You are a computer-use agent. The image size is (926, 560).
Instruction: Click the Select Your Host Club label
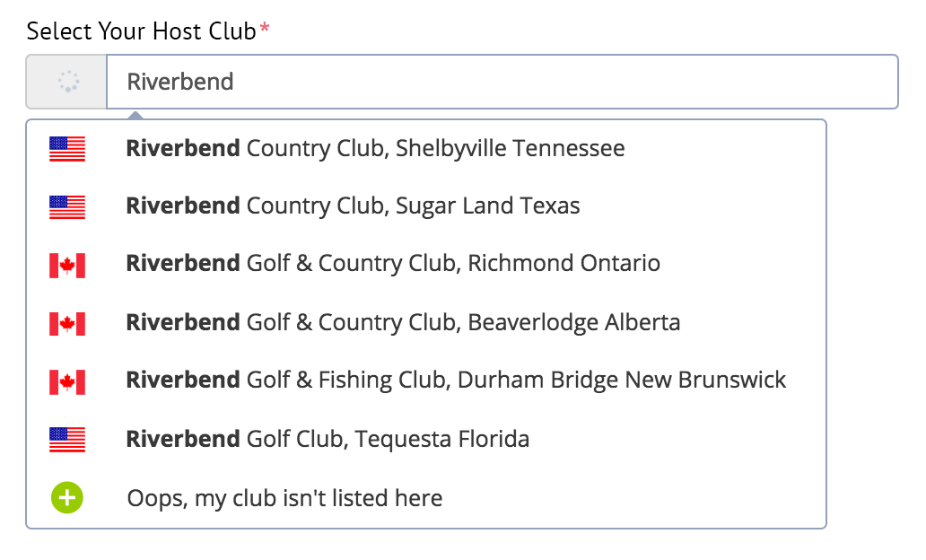click(142, 31)
